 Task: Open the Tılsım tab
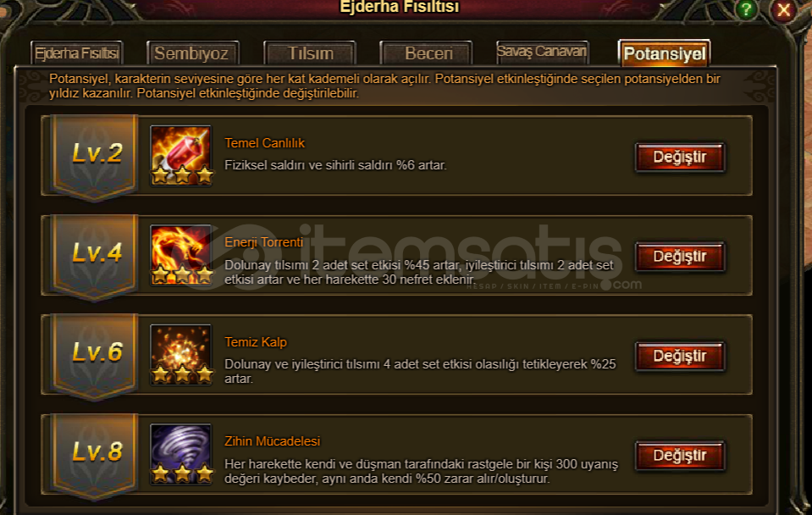(x=310, y=53)
